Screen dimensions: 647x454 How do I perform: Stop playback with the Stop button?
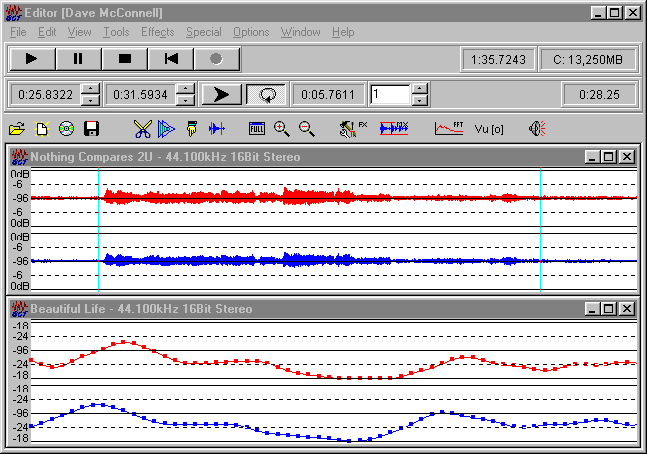(125, 59)
